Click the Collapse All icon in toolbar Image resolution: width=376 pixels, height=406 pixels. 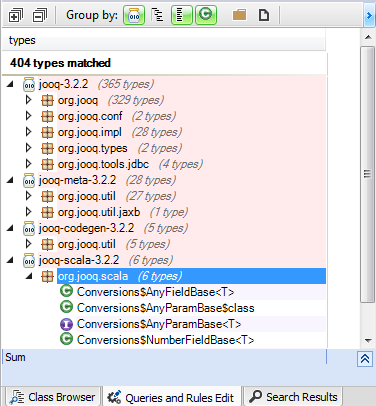click(x=40, y=15)
